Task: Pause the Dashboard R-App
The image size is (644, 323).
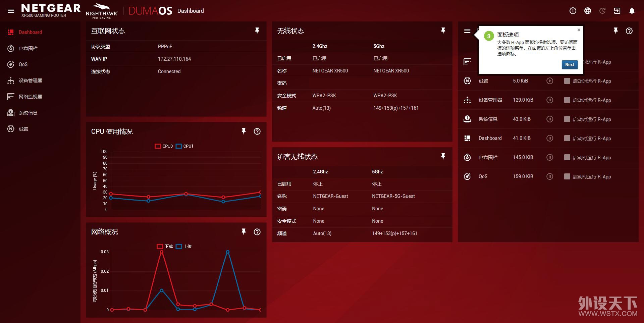Action: click(550, 138)
